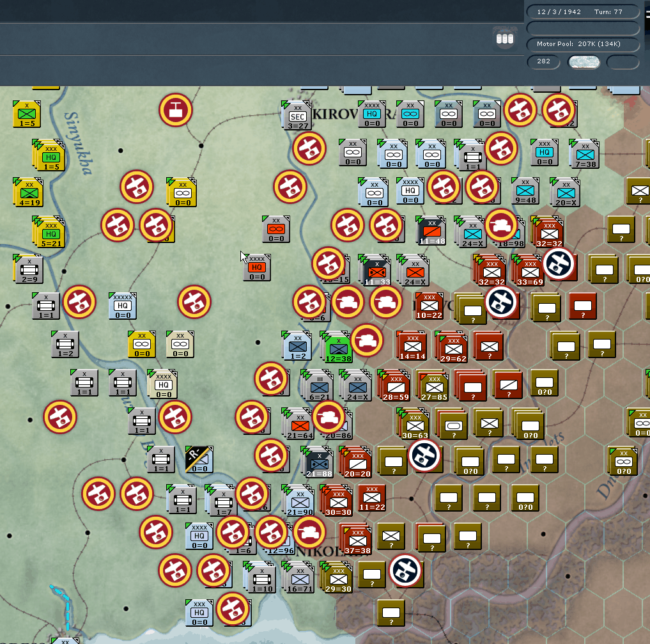650x644 pixels.
Task: Select the 6=21 regiment counter
Action: pyautogui.click(x=317, y=385)
